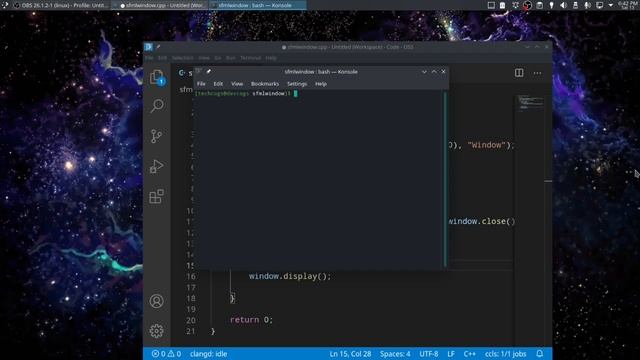Click the VS Code minimap
This screenshot has height=360, width=640.
click(531, 102)
